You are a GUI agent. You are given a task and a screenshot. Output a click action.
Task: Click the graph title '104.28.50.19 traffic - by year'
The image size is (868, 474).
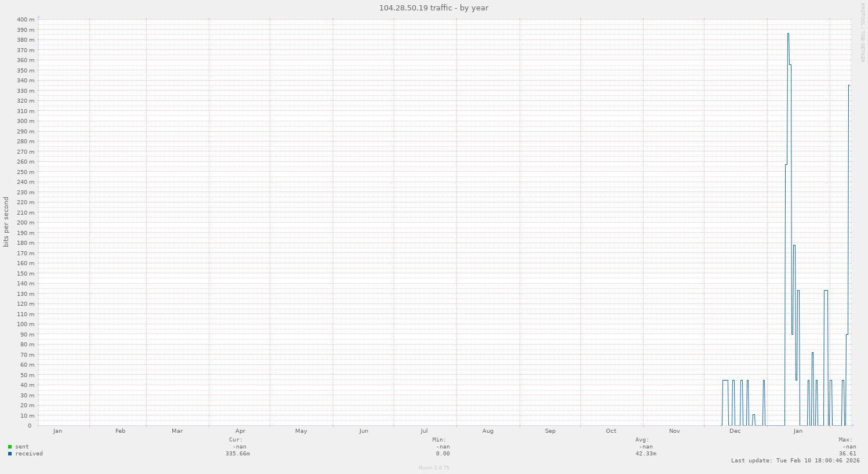(x=434, y=8)
